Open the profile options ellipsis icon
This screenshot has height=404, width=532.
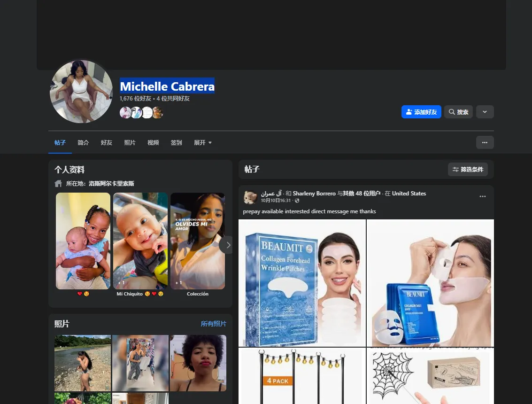[485, 142]
